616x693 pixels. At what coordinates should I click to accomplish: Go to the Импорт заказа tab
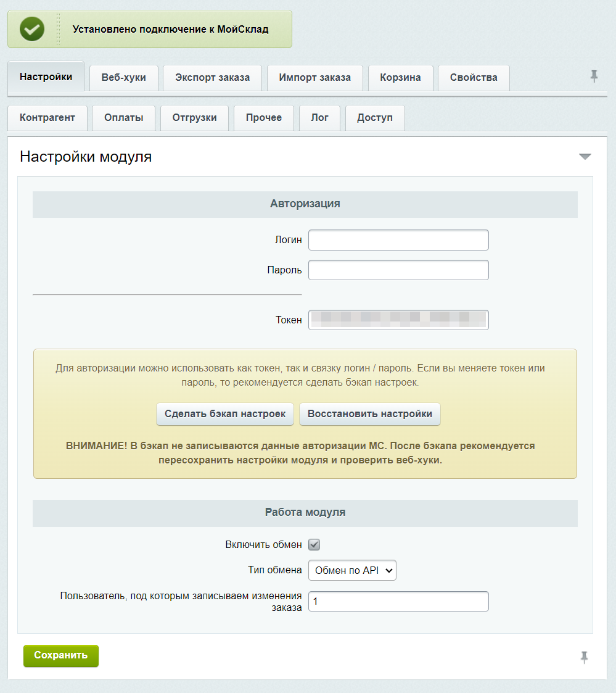tap(314, 78)
